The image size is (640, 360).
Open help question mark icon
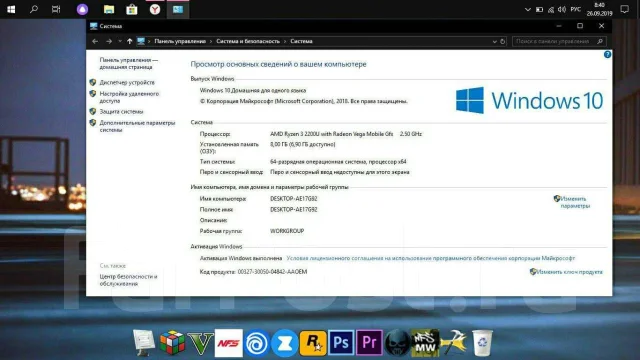tap(607, 54)
